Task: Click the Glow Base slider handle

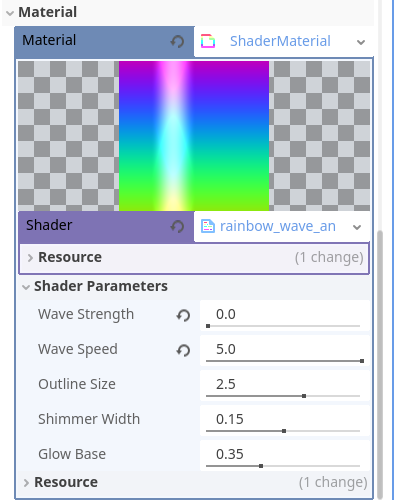Action: (x=261, y=466)
